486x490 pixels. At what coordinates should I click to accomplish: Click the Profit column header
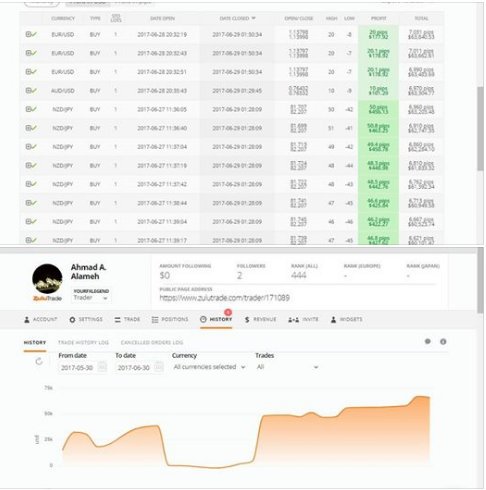point(378,18)
